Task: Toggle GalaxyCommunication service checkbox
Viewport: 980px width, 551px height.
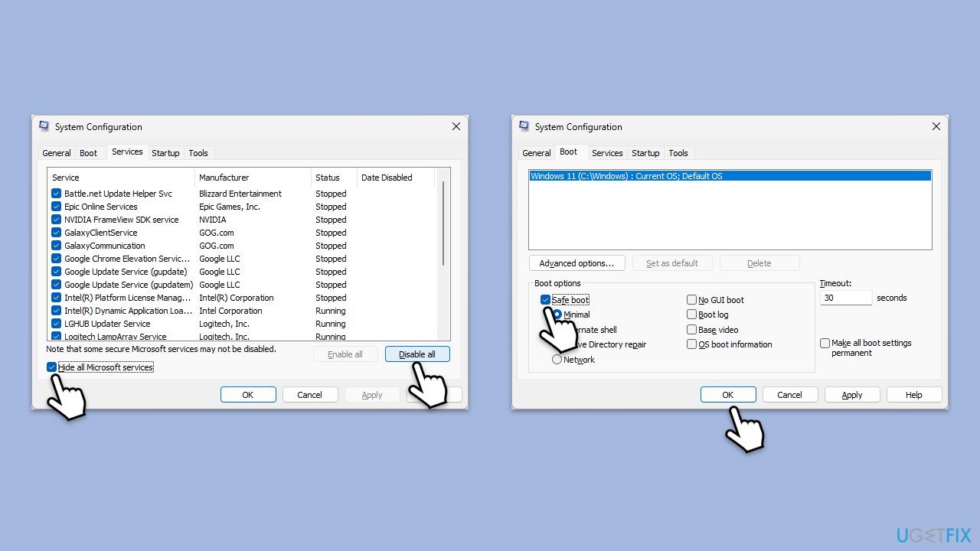Action: click(57, 246)
